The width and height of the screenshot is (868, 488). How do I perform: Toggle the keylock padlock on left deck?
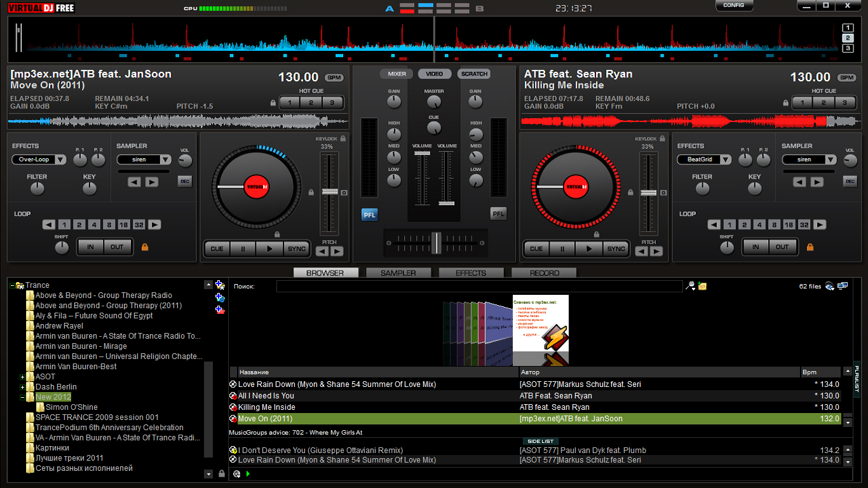point(342,139)
